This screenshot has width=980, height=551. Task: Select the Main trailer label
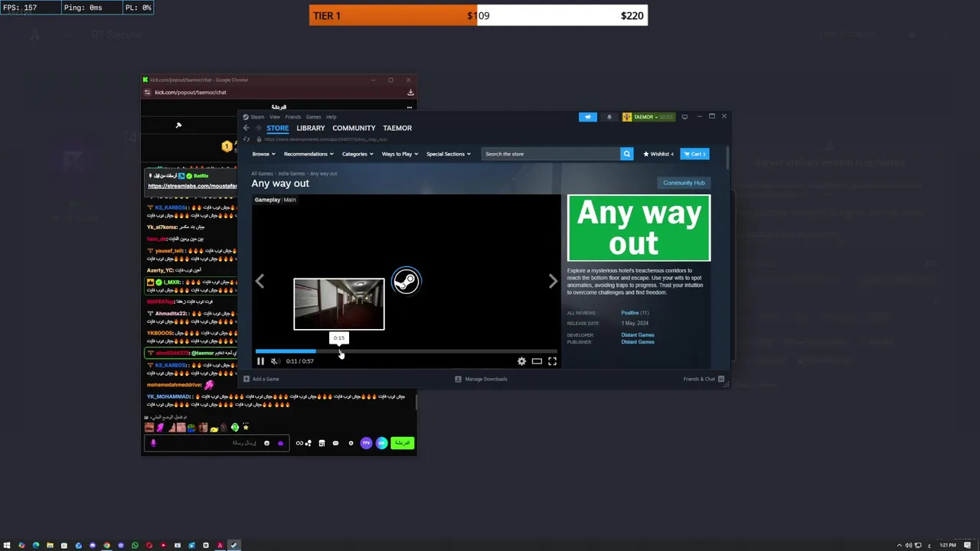(x=289, y=200)
